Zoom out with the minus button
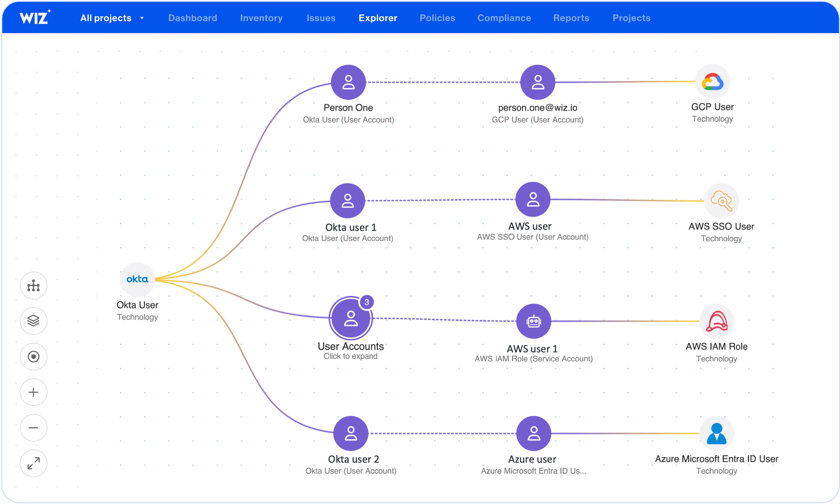This screenshot has width=840, height=504. [33, 427]
